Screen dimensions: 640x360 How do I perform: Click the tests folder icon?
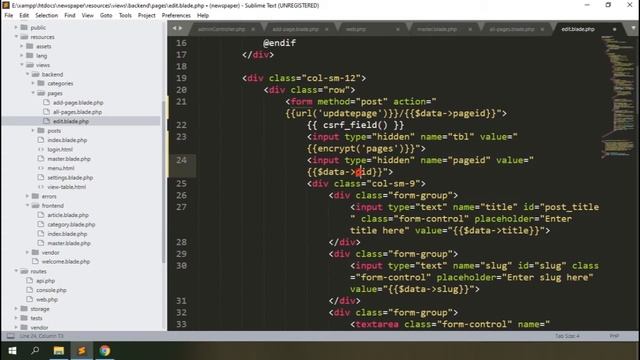point(24,318)
